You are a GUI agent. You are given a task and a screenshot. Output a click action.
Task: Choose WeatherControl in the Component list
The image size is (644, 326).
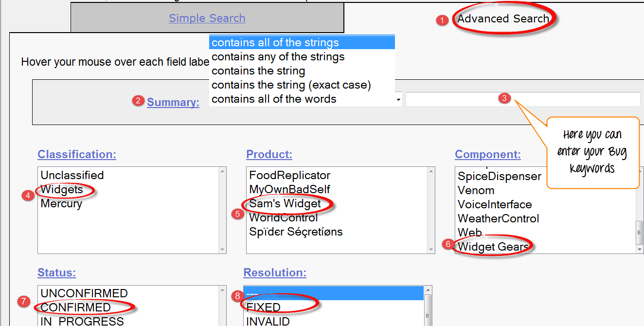498,218
